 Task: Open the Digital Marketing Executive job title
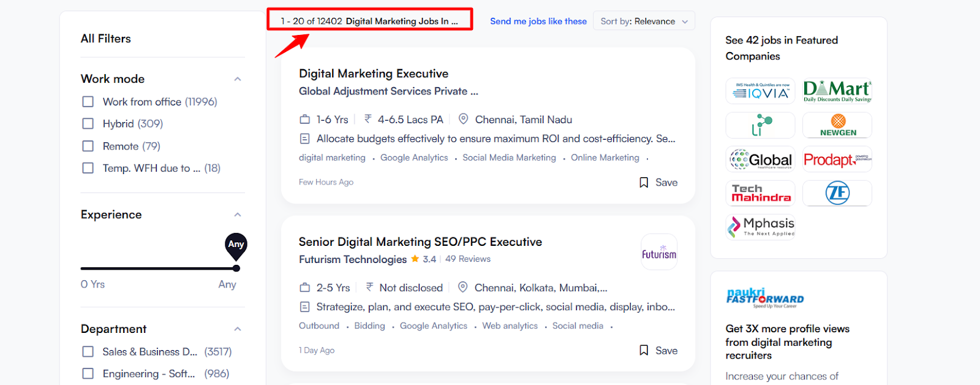tap(374, 74)
